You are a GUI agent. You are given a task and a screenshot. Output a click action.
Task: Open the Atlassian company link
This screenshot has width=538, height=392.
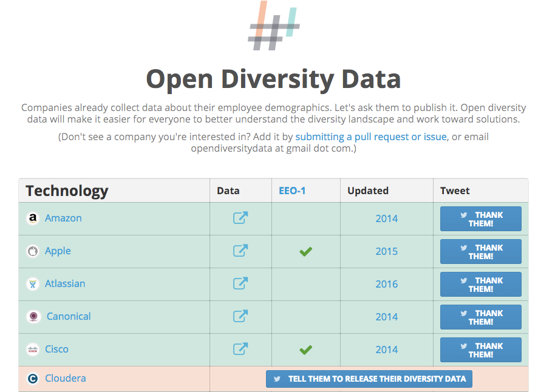click(65, 283)
